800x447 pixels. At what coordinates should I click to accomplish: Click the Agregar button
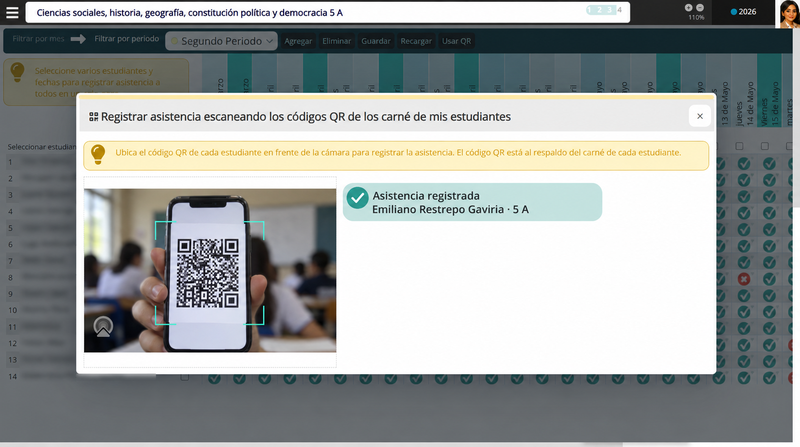[298, 41]
